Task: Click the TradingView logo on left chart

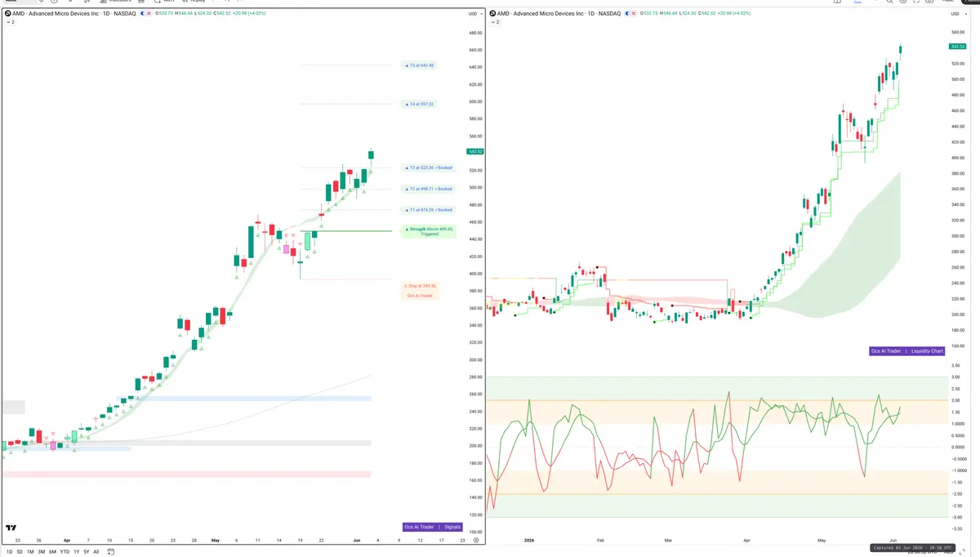Action: pos(12,528)
